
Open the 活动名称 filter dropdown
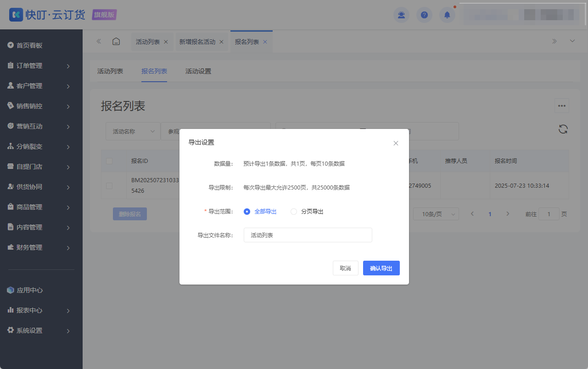(x=133, y=131)
